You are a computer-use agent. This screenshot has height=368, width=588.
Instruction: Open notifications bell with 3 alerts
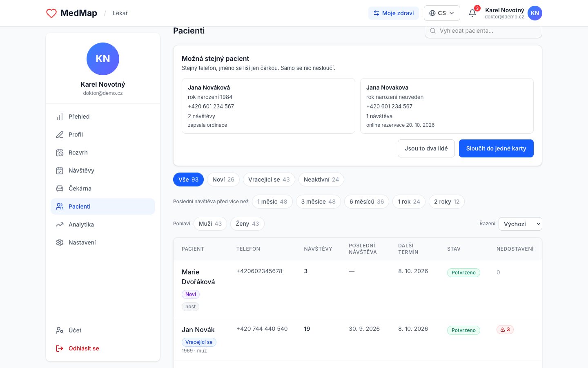472,13
